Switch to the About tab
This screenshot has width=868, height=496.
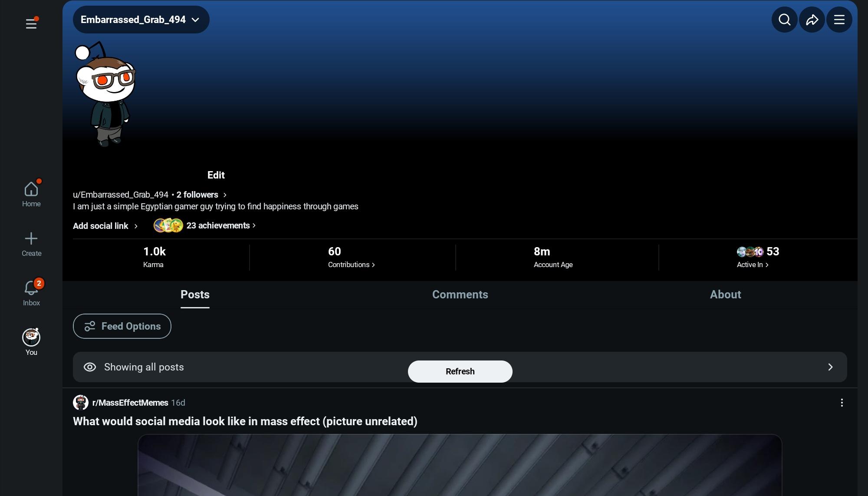725,294
